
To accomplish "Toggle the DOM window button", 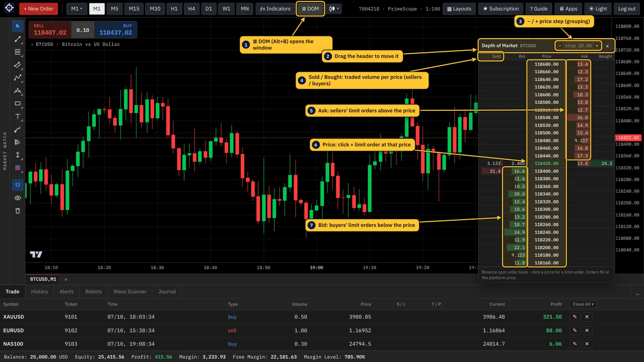I will (x=310, y=9).
